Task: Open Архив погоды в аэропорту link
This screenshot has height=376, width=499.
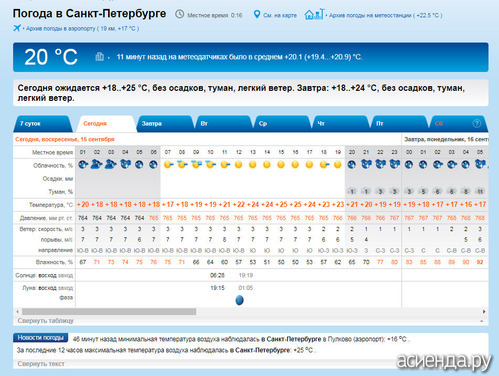Action: point(82,29)
